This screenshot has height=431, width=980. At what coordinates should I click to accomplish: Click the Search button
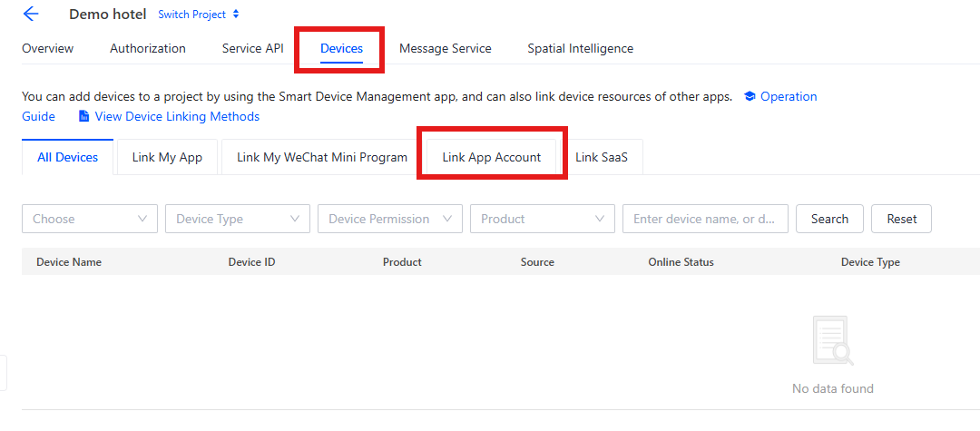[829, 219]
